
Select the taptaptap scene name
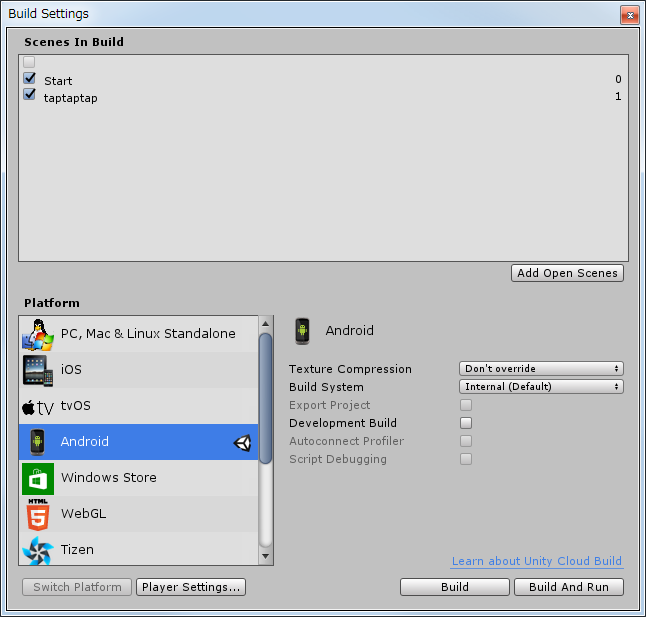coord(70,98)
